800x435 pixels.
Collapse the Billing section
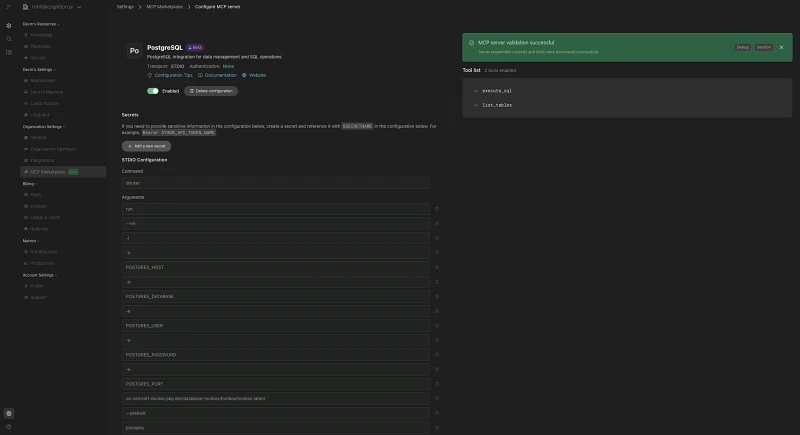point(30,184)
